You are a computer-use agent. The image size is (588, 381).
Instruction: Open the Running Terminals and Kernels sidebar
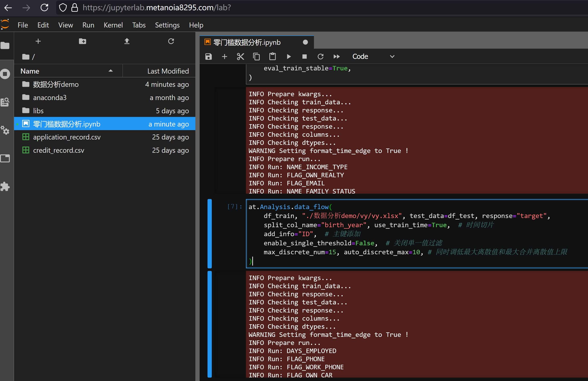pyautogui.click(x=5, y=74)
